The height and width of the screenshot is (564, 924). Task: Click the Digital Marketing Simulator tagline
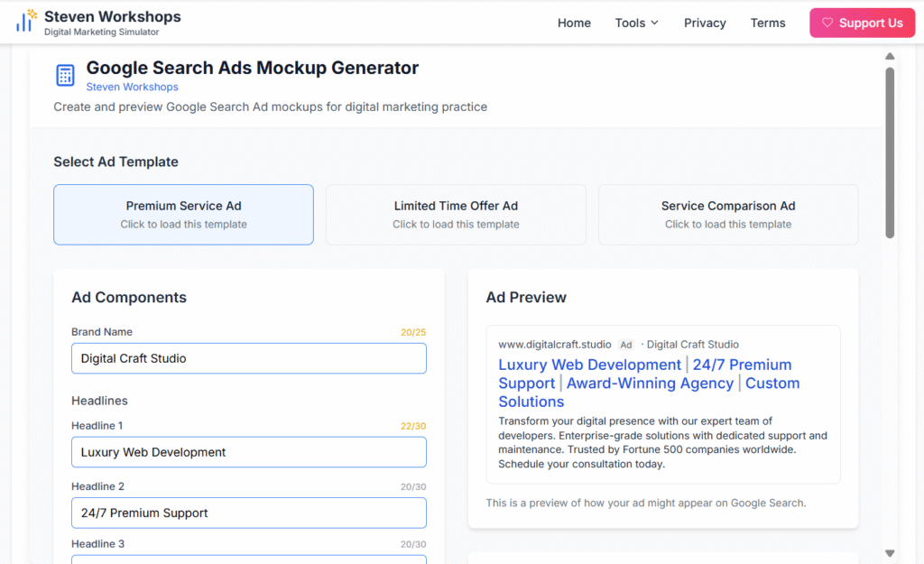click(x=101, y=32)
